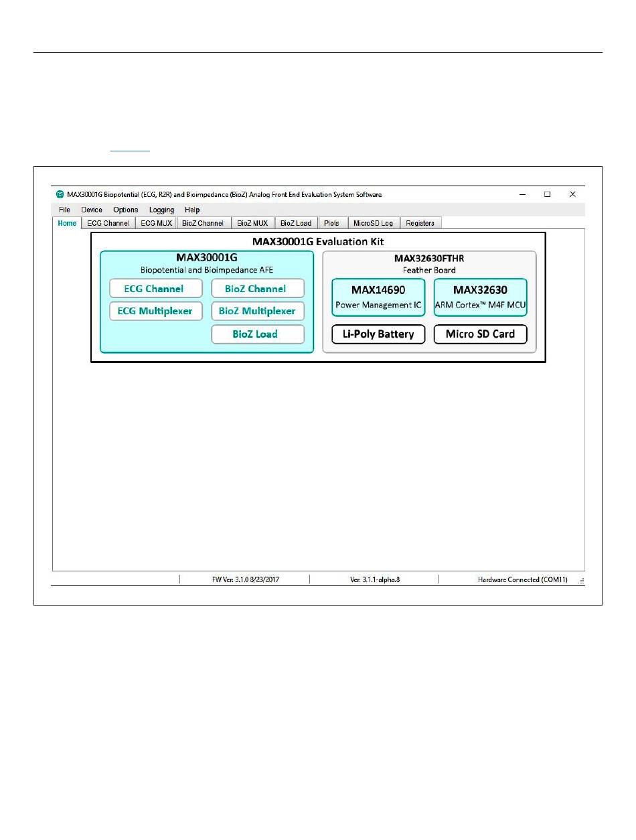Click the Li-Poly Battery block
Screen dimensions: 636x840
[378, 334]
